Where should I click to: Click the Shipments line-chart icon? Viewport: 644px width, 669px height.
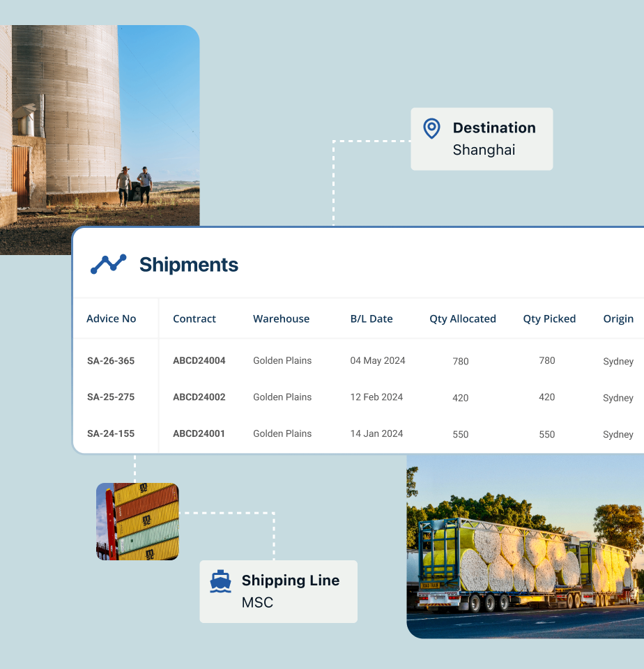point(109,264)
